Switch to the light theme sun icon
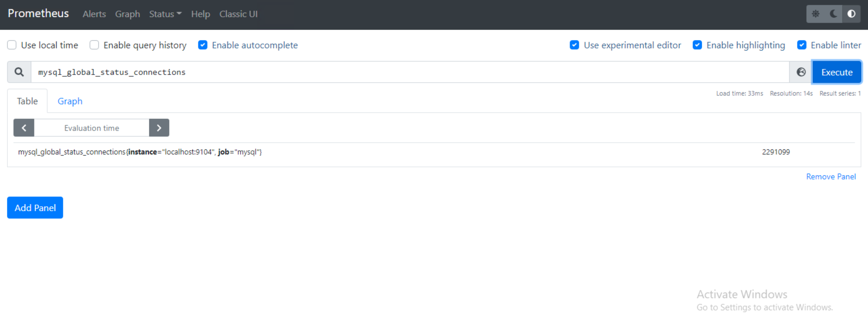 815,14
